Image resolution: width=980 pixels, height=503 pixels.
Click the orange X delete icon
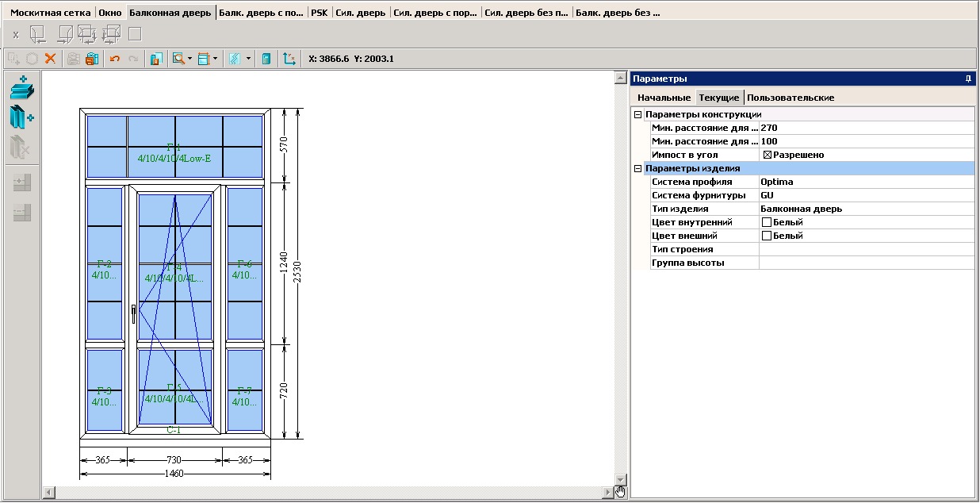[x=51, y=59]
